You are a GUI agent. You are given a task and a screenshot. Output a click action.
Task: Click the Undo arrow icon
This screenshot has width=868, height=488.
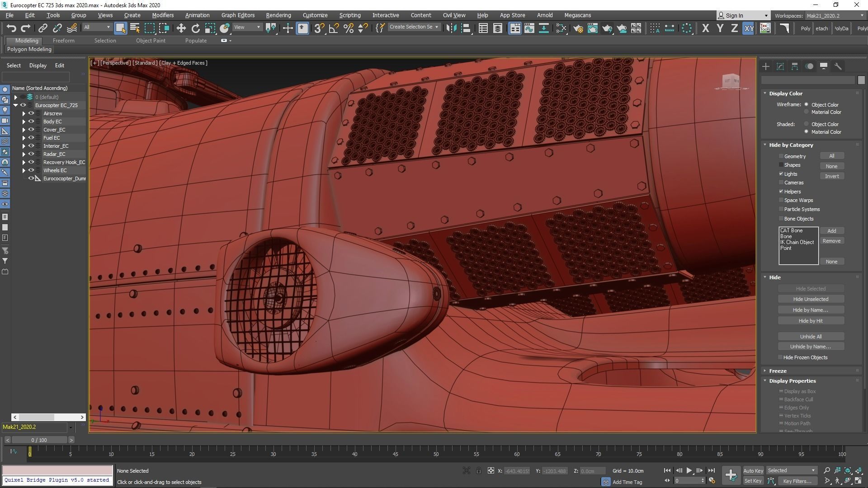pyautogui.click(x=11, y=28)
